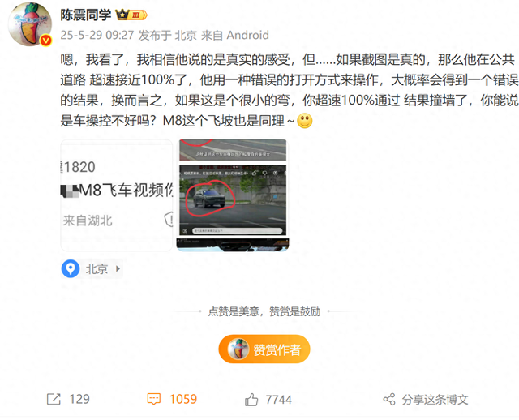This screenshot has width=519, height=420.
Task: Click the warning shield icon in first thumbnail
Action: [169, 219]
